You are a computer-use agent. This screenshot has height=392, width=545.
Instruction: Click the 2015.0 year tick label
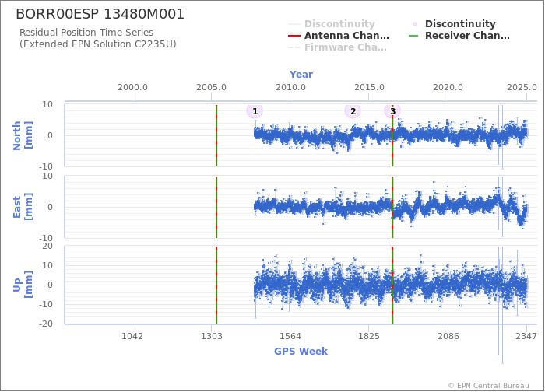click(369, 87)
